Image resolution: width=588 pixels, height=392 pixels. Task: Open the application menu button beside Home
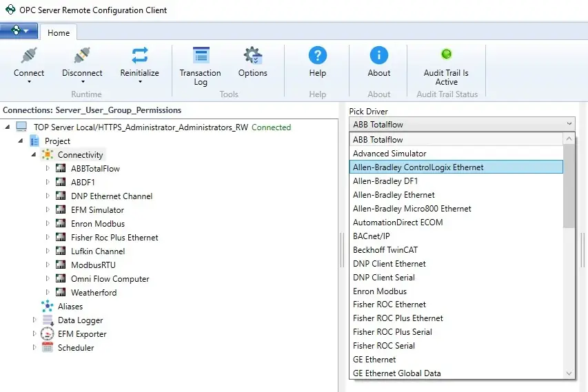(x=19, y=31)
